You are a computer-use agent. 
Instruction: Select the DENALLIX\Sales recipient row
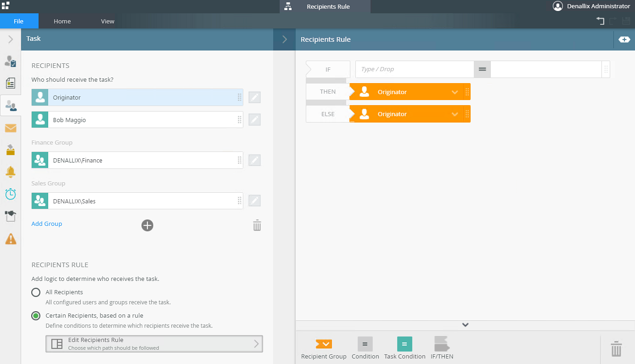pyautogui.click(x=137, y=201)
